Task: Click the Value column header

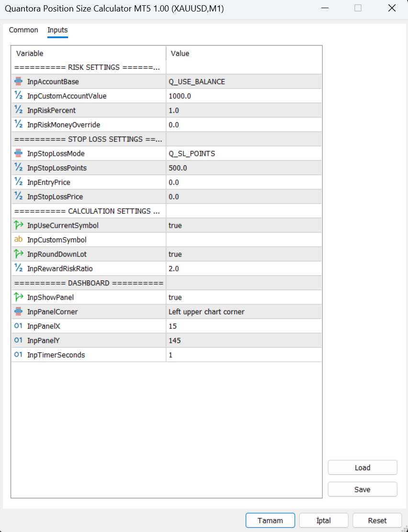Action: [x=244, y=53]
